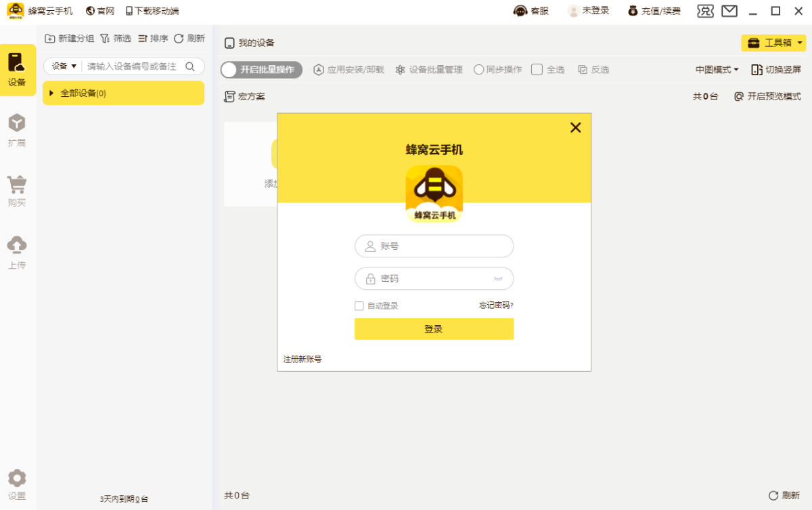This screenshot has height=510, width=812.
Task: Click 开启预览模式 button
Action: point(767,97)
